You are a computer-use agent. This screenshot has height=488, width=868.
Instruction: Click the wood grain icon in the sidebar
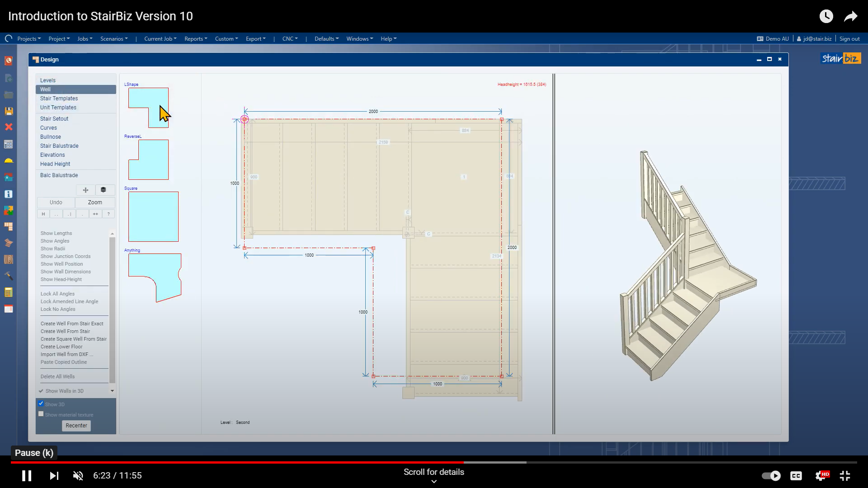pyautogui.click(x=8, y=259)
